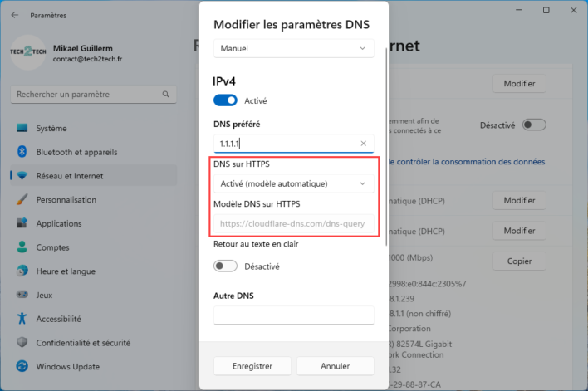Select the Comptes person icon
This screenshot has width=588, height=391.
point(22,247)
